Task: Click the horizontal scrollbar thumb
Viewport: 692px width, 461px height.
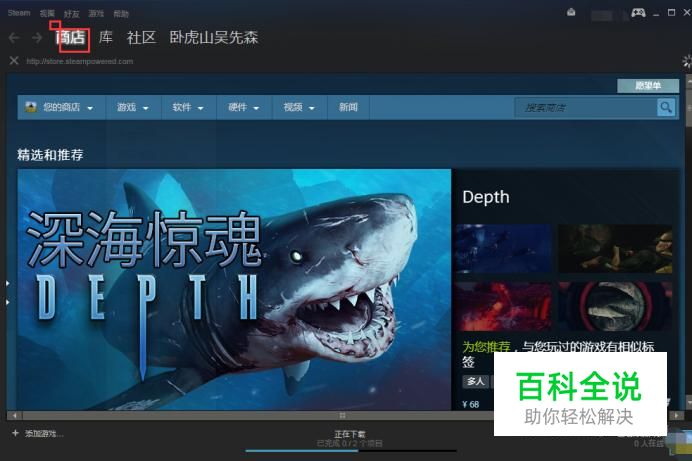Action: 342,415
